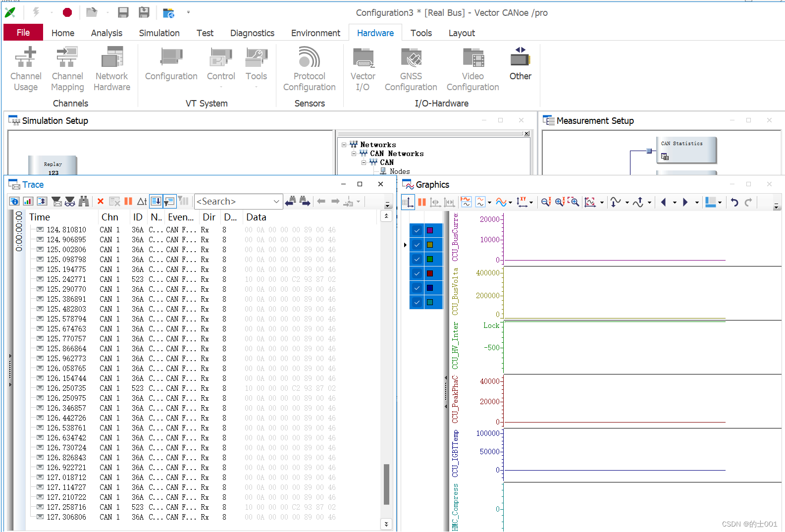Image resolution: width=785 pixels, height=532 pixels.
Task: Switch to the Diagnostics tab
Action: (x=252, y=33)
